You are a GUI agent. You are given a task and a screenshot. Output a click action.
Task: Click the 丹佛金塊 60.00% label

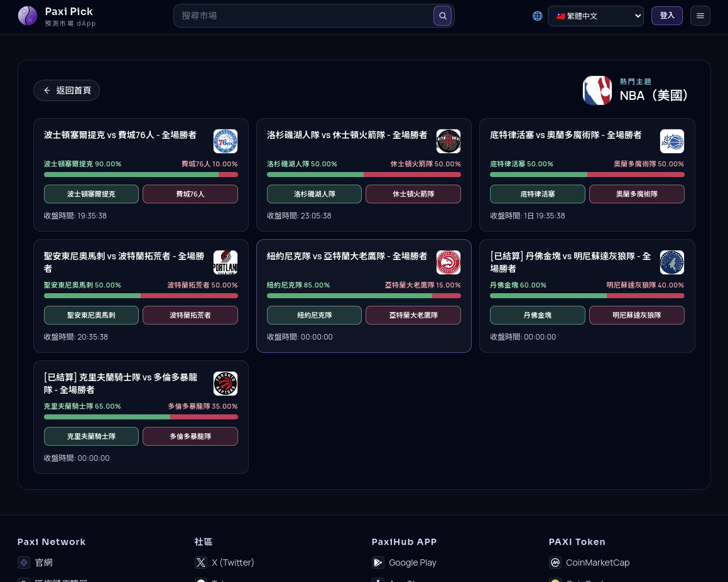(518, 285)
